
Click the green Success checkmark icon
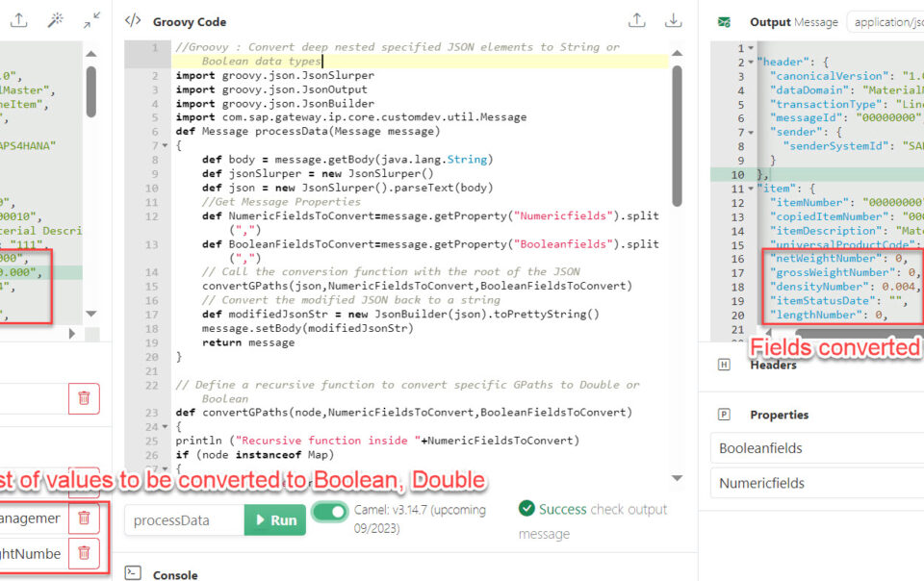[x=526, y=508]
